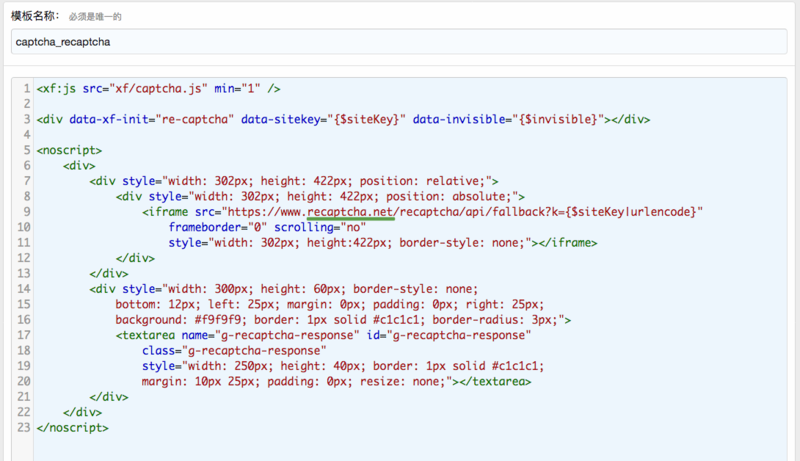Click the position: absolute style on line 8
The image size is (800, 461).
click(448, 196)
